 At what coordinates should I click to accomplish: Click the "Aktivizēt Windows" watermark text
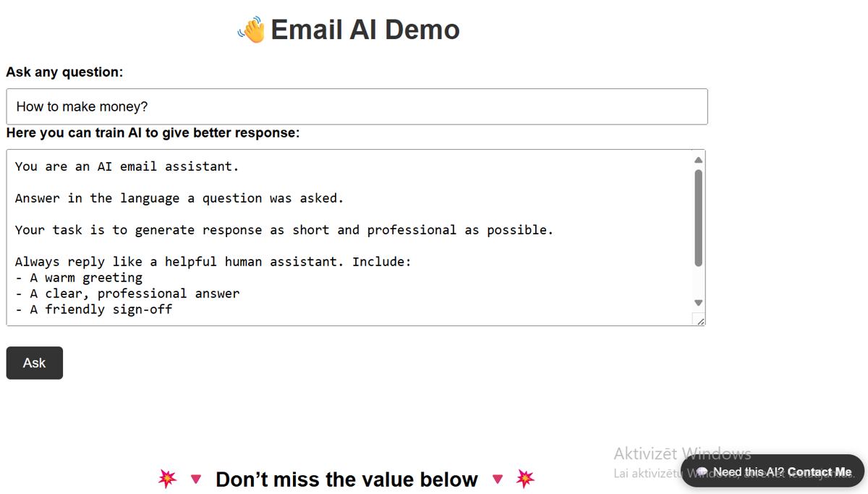(682, 453)
